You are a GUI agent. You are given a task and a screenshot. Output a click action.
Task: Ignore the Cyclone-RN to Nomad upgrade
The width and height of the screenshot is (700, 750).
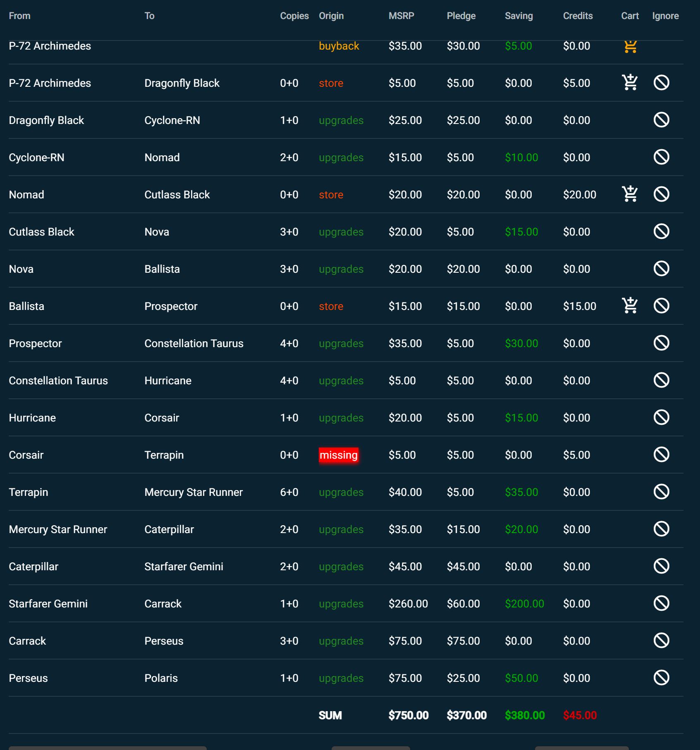point(662,157)
